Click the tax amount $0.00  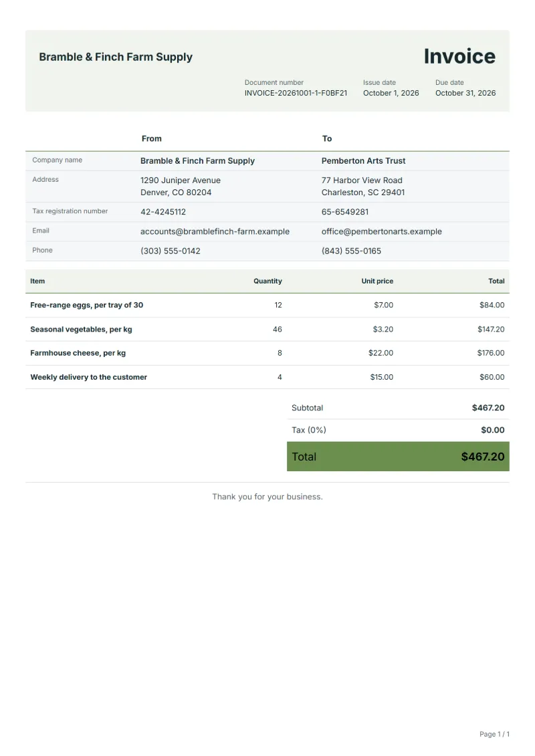(x=493, y=430)
